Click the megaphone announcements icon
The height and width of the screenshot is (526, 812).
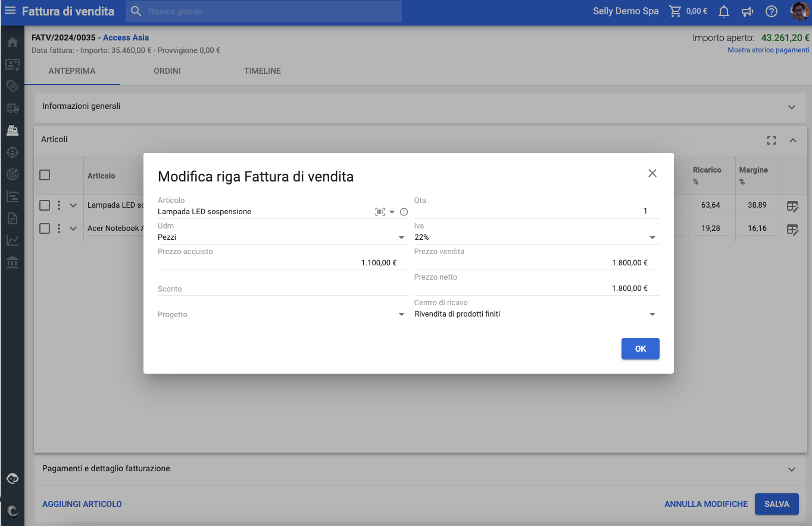pyautogui.click(x=747, y=11)
